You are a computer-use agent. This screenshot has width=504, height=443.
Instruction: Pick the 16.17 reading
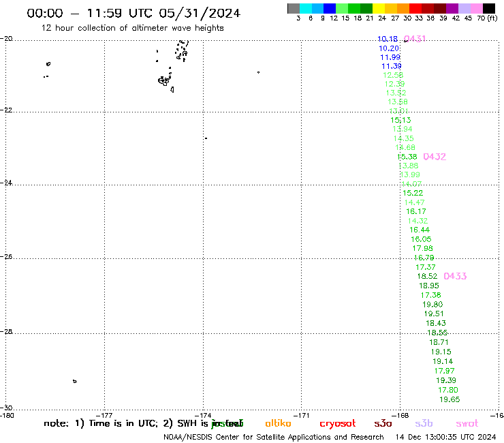[416, 211]
